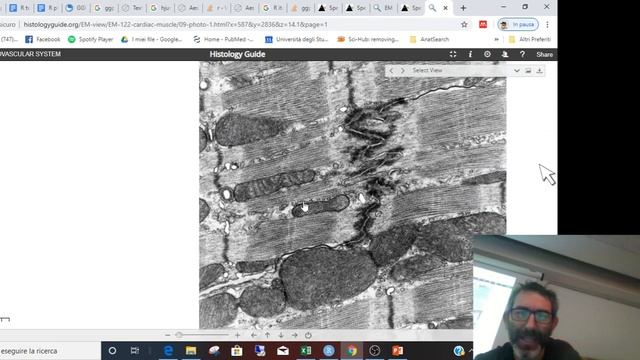Reset the slide view with power icon
Image resolution: width=640 pixels, height=360 pixels.
pyautogui.click(x=308, y=335)
